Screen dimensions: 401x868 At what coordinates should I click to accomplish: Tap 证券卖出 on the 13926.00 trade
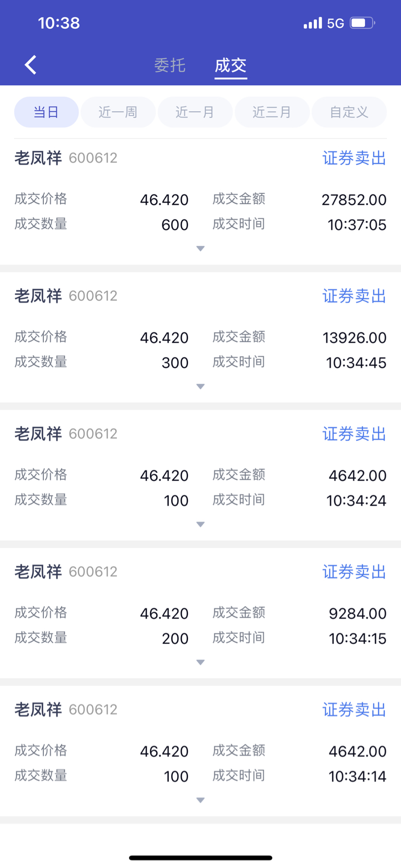point(354,296)
